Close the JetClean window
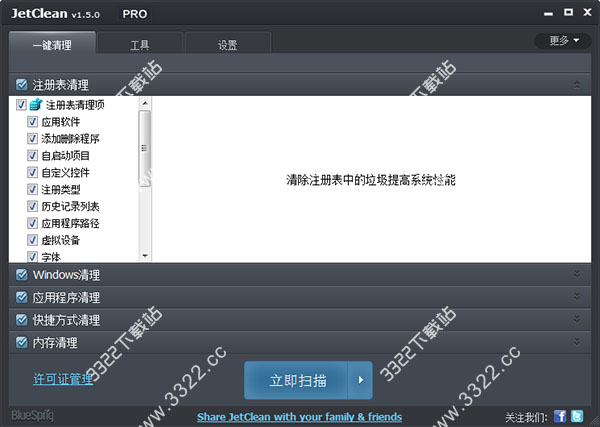 587,12
